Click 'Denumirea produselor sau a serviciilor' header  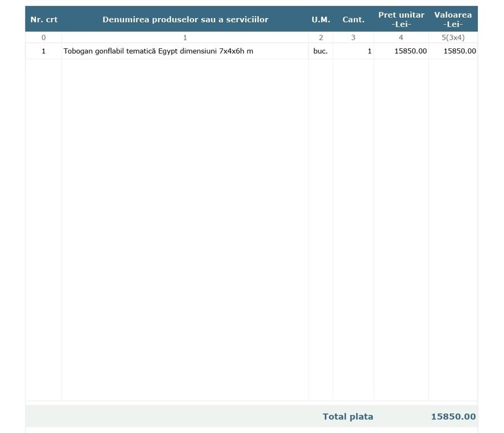(185, 20)
